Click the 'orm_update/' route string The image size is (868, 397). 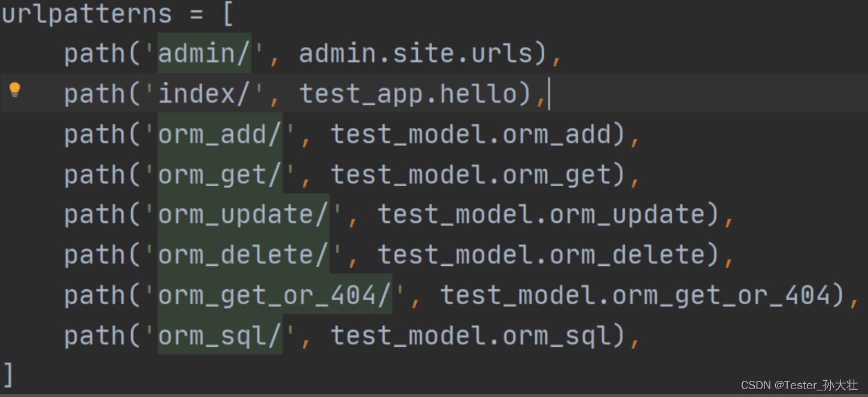pos(244,214)
